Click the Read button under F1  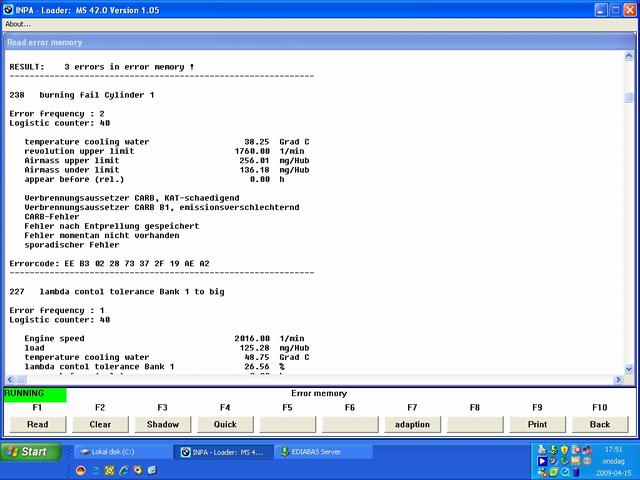point(37,424)
